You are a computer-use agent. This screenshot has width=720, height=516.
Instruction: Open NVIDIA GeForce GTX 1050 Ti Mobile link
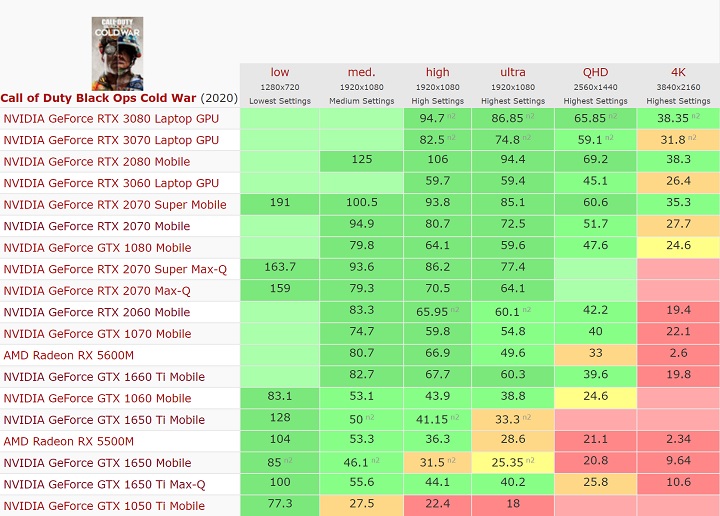[104, 505]
